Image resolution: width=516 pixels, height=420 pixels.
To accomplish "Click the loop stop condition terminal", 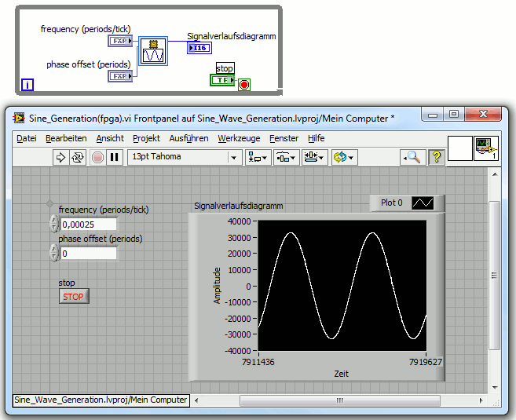I will 244,84.
